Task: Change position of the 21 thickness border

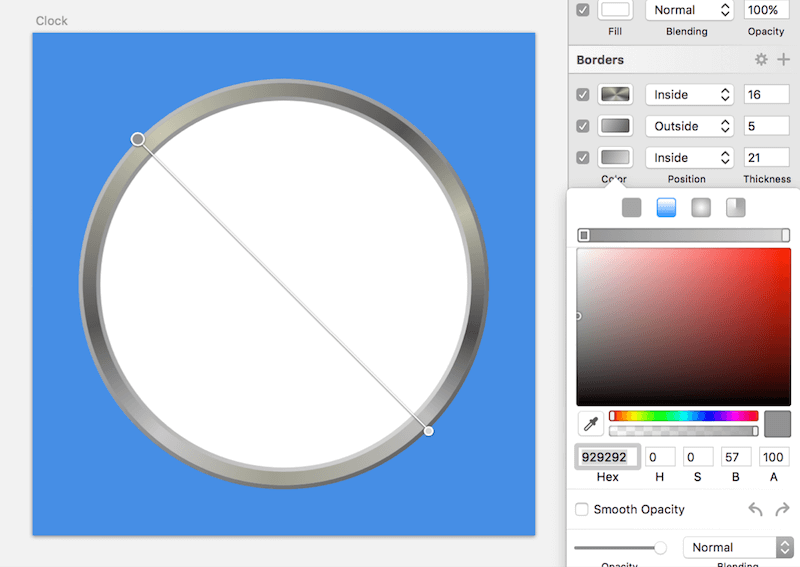Action: [690, 158]
